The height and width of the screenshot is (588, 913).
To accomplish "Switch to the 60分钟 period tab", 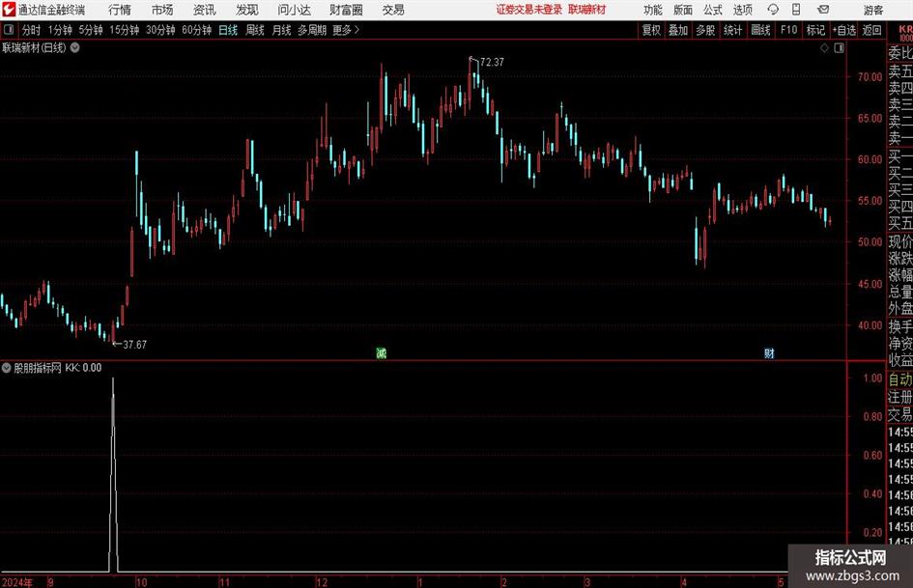I will 197,30.
